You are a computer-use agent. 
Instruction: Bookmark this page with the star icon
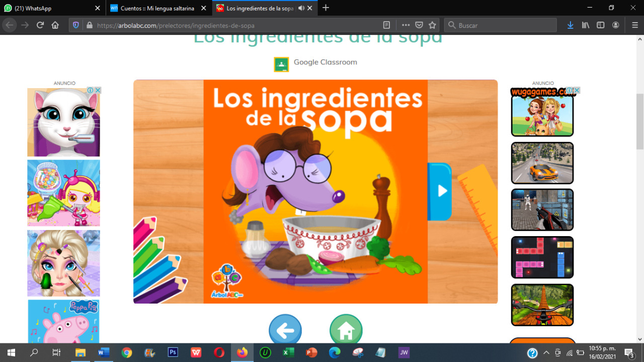[432, 25]
